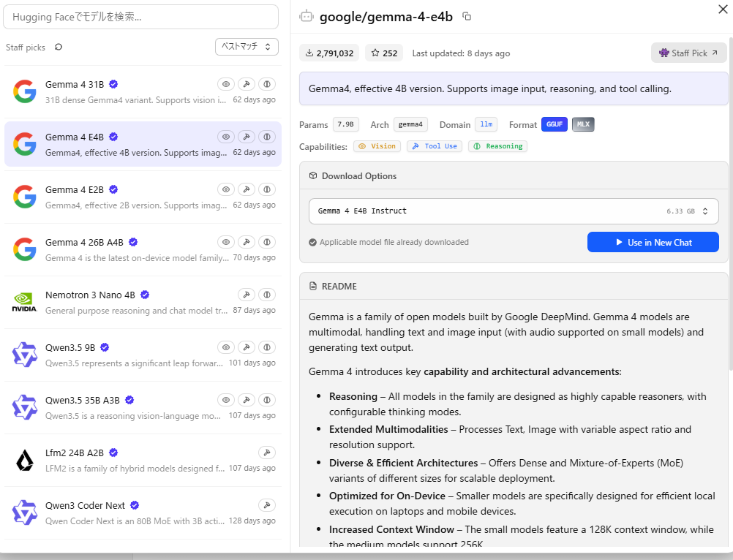Select Gemma 4 26B A4B in the list
The image size is (733, 560).
click(x=143, y=249)
